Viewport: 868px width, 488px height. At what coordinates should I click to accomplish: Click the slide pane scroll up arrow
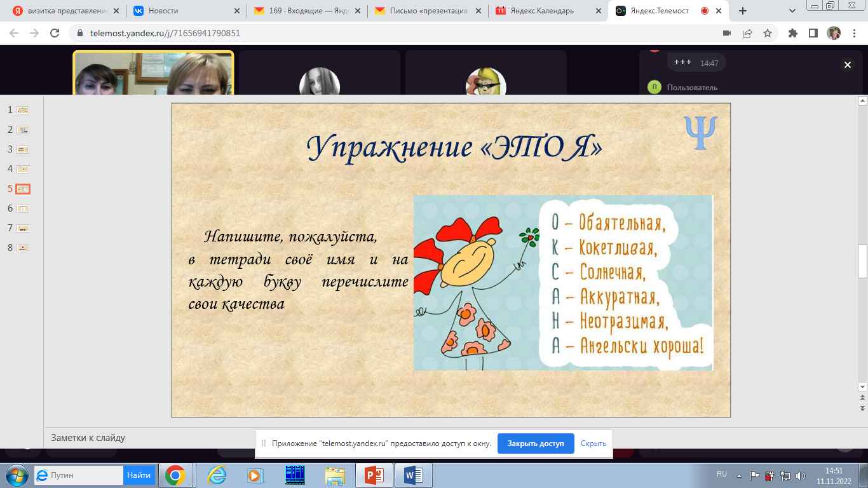[x=862, y=100]
